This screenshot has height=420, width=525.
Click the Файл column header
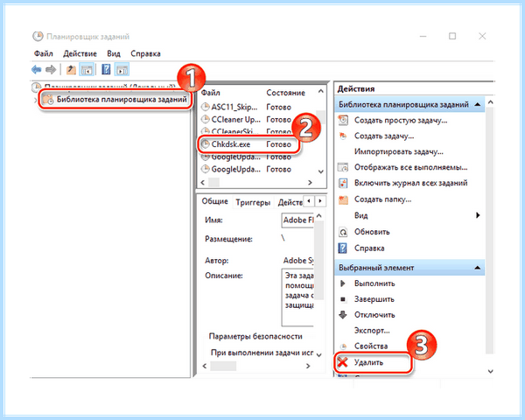[211, 93]
